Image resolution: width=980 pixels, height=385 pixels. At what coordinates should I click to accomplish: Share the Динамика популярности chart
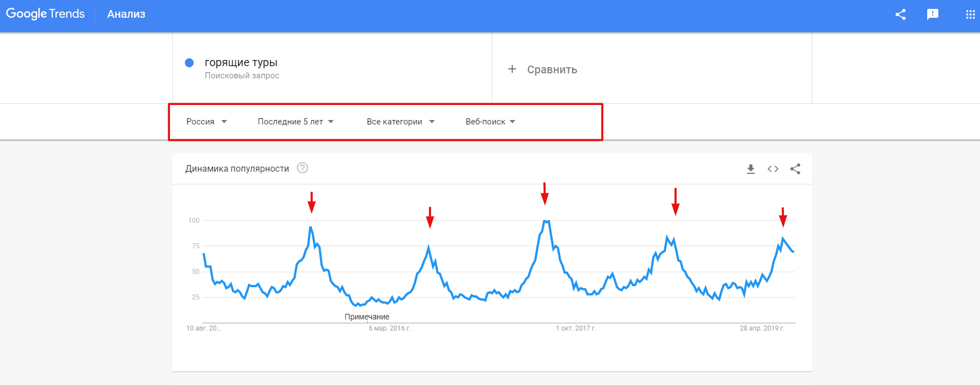click(796, 169)
